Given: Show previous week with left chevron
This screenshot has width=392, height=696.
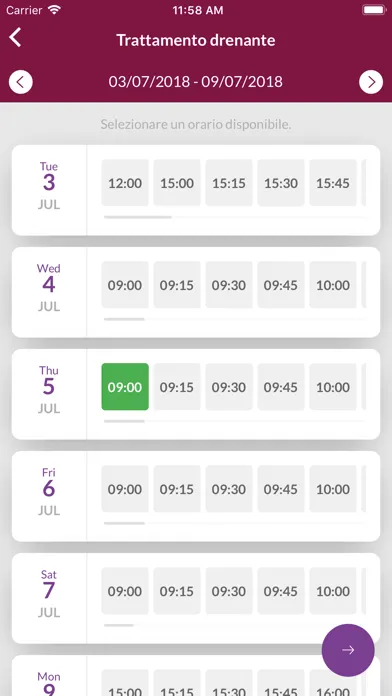Looking at the screenshot, I should tap(21, 82).
